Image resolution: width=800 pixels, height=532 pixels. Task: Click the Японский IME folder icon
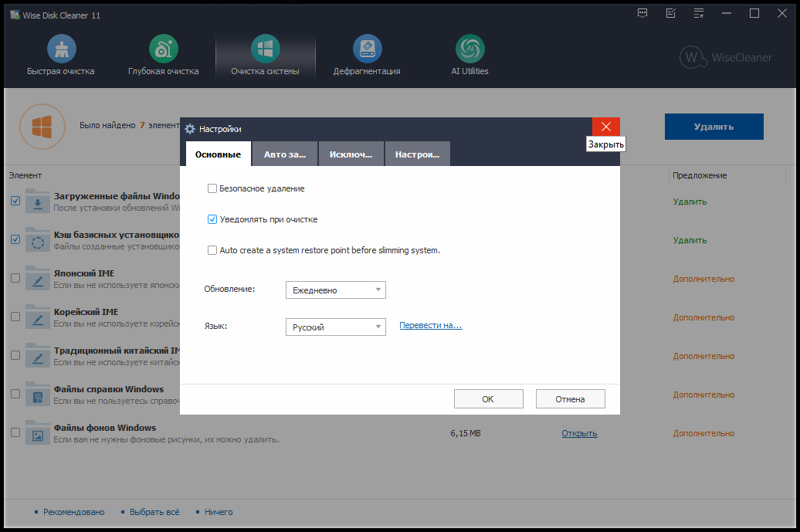point(38,278)
